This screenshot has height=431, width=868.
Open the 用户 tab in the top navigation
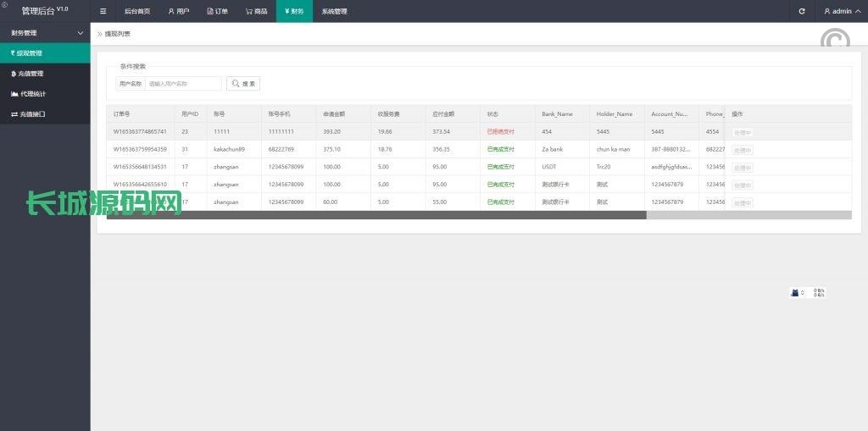point(178,11)
